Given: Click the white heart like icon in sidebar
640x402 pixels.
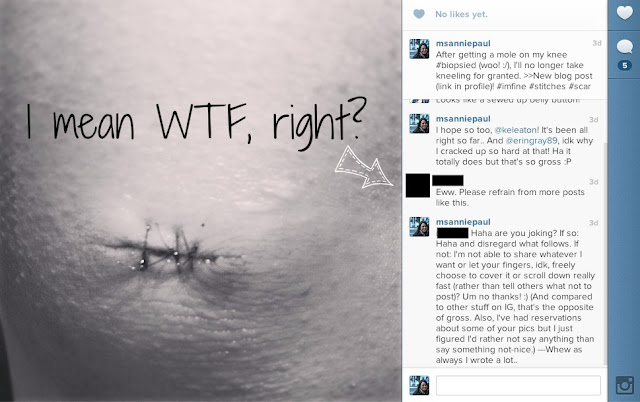Looking at the screenshot, I should 624,13.
